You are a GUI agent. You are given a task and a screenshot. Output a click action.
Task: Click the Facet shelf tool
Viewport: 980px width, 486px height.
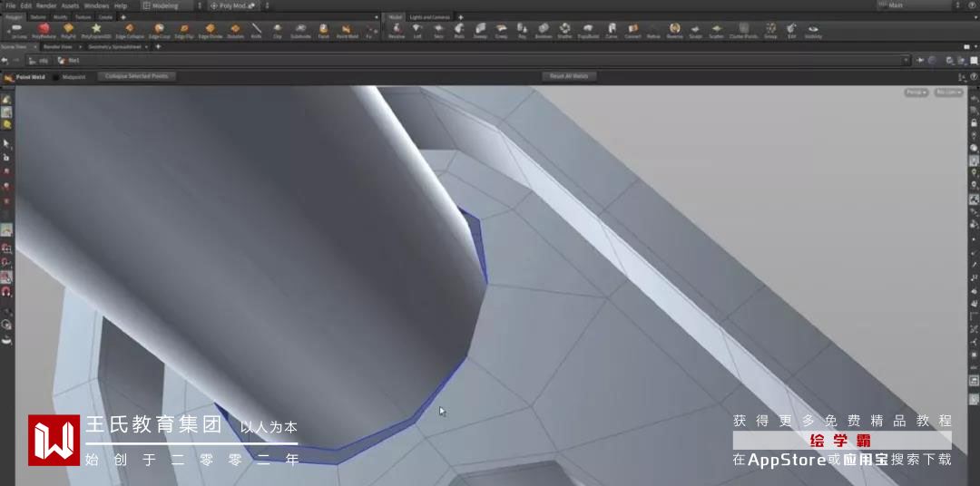tap(323, 31)
